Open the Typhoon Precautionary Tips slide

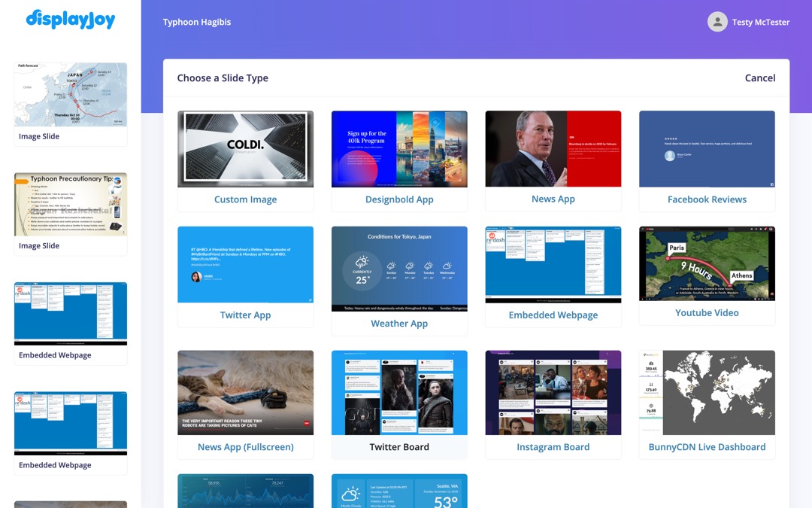click(71, 204)
